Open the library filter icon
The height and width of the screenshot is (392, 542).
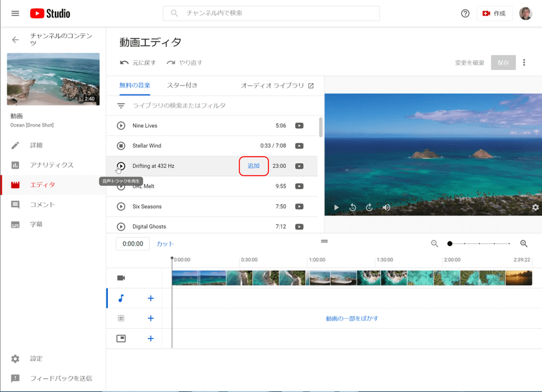point(120,105)
